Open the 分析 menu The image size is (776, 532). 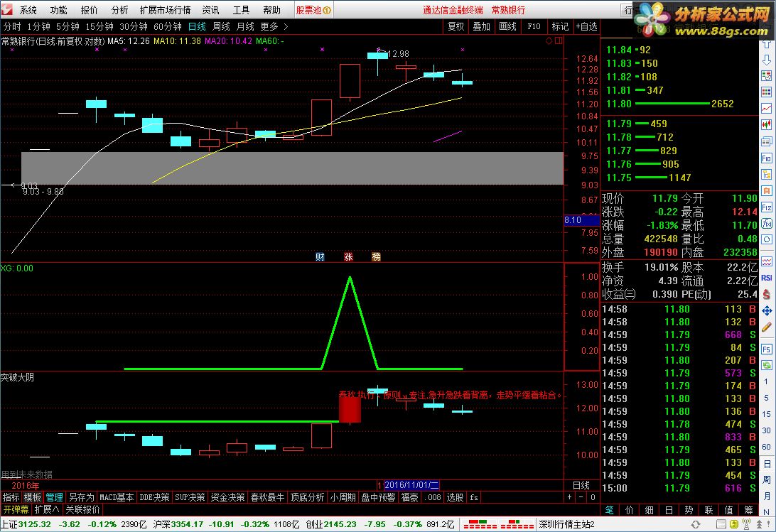pos(119,10)
